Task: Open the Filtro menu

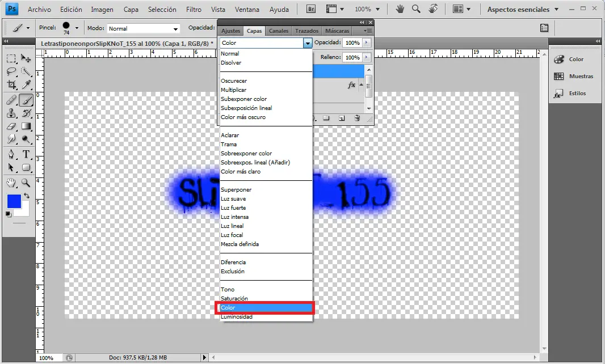Action: tap(194, 9)
